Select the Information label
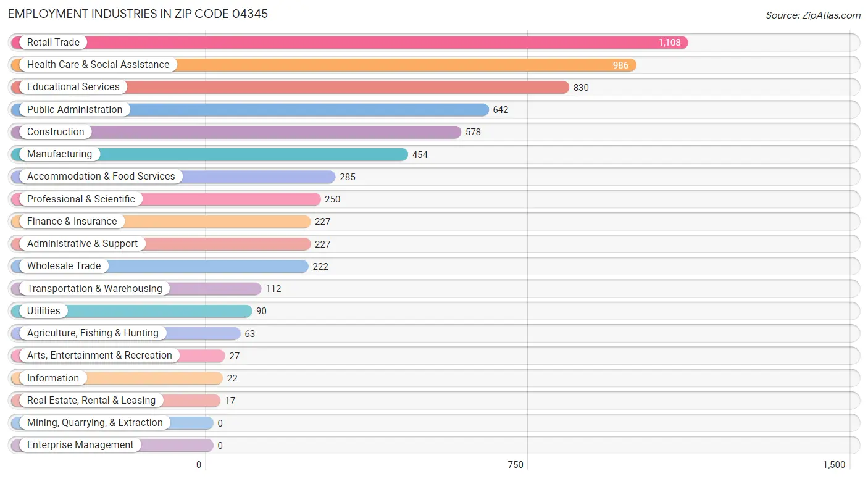 pos(53,378)
